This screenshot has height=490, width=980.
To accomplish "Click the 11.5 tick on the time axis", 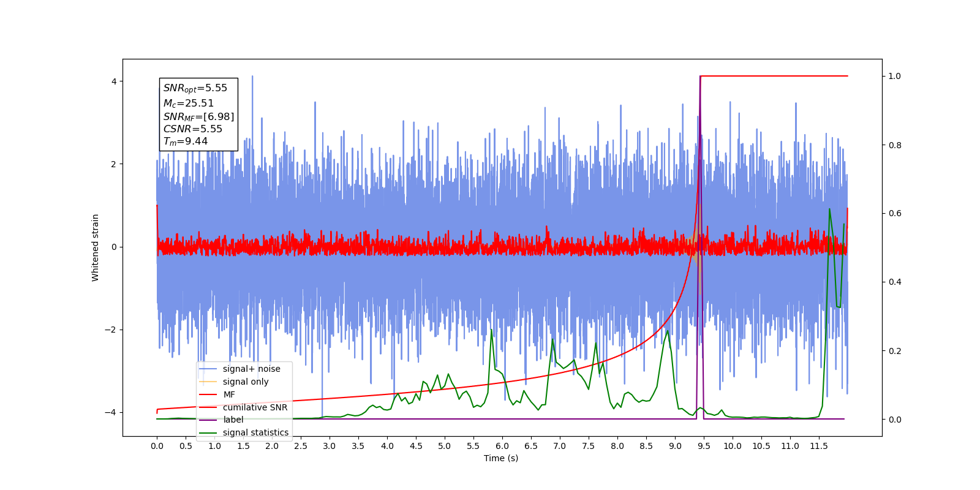I will point(819,446).
